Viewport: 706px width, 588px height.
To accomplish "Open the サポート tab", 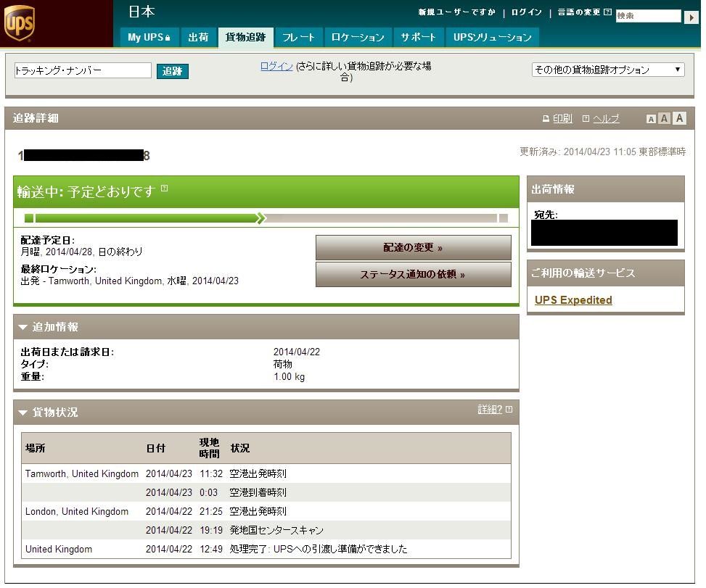I will (418, 38).
